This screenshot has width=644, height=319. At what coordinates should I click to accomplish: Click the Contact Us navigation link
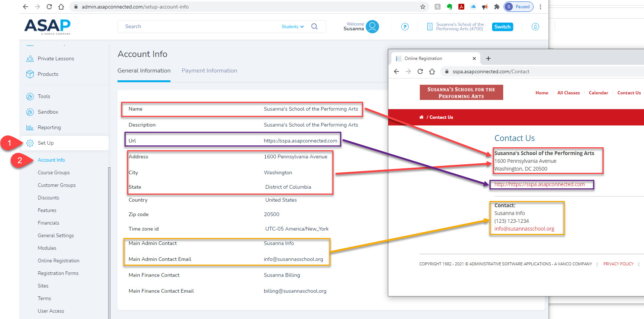(x=629, y=93)
